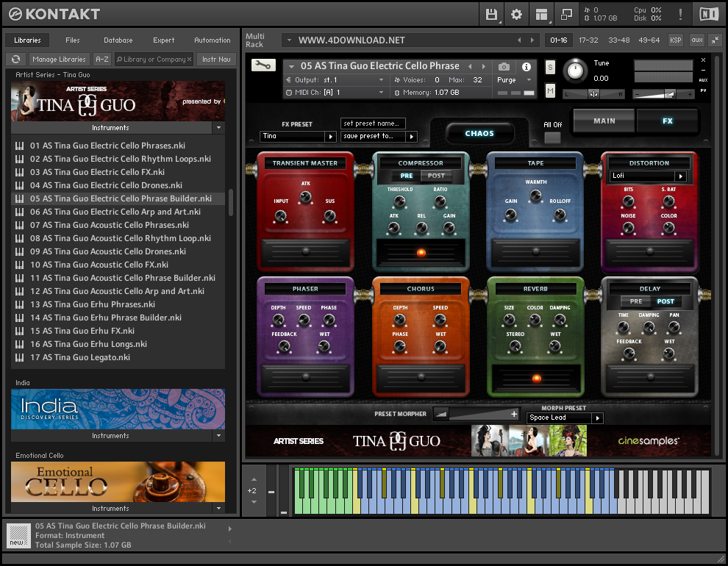Go to next instrument arrow
The height and width of the screenshot is (566, 728).
click(x=484, y=66)
